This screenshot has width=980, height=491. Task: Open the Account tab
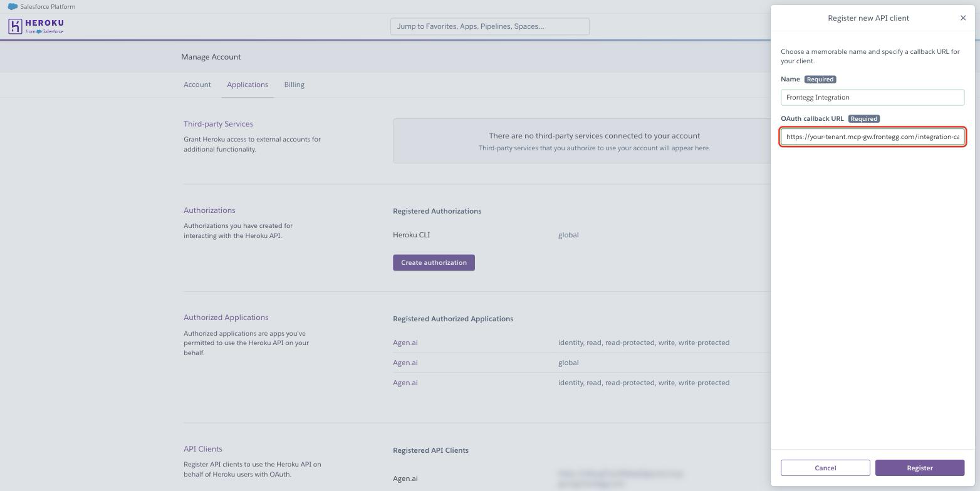click(x=197, y=85)
